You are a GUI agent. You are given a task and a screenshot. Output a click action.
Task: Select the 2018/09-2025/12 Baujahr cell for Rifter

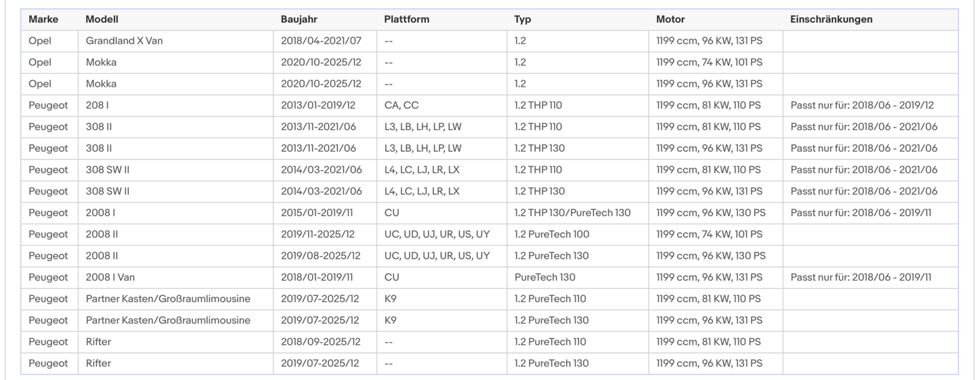(320, 341)
